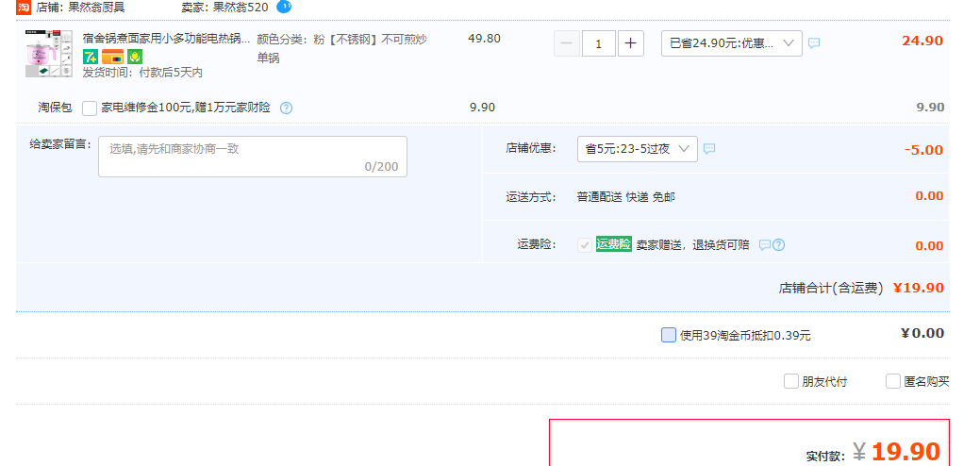Tick the 匿名购买 checkbox
The image size is (980, 466).
click(x=893, y=381)
